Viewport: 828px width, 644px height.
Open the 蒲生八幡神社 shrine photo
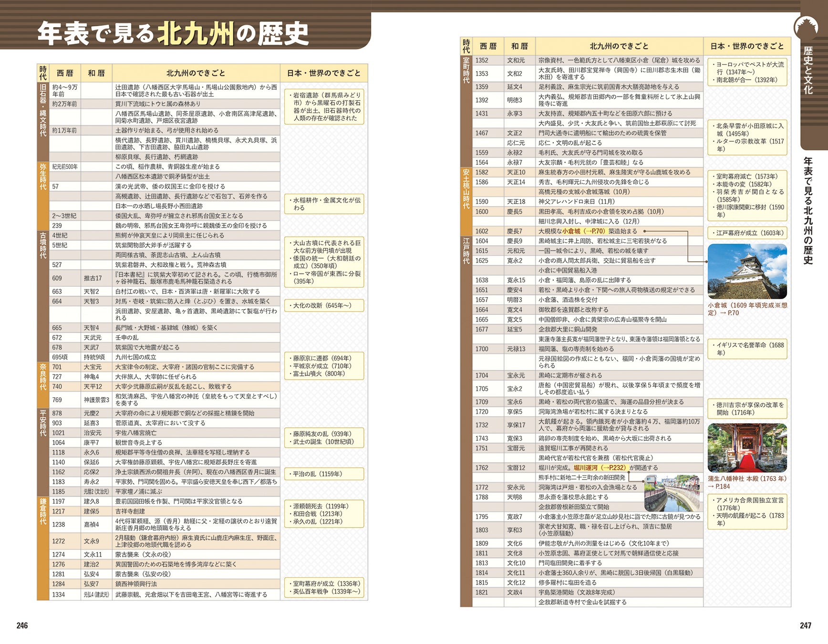[747, 447]
